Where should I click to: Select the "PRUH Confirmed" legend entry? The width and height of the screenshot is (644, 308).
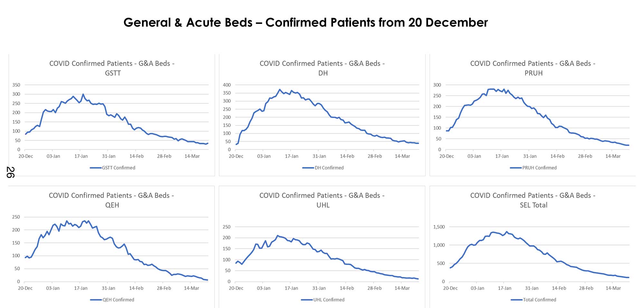[x=539, y=168]
